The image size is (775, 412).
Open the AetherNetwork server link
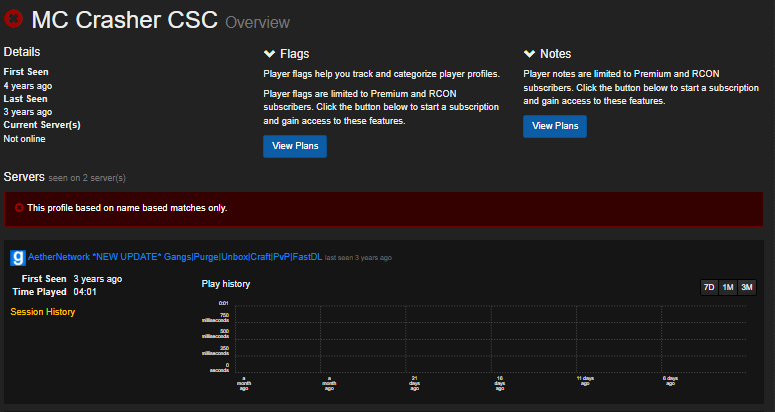point(173,257)
